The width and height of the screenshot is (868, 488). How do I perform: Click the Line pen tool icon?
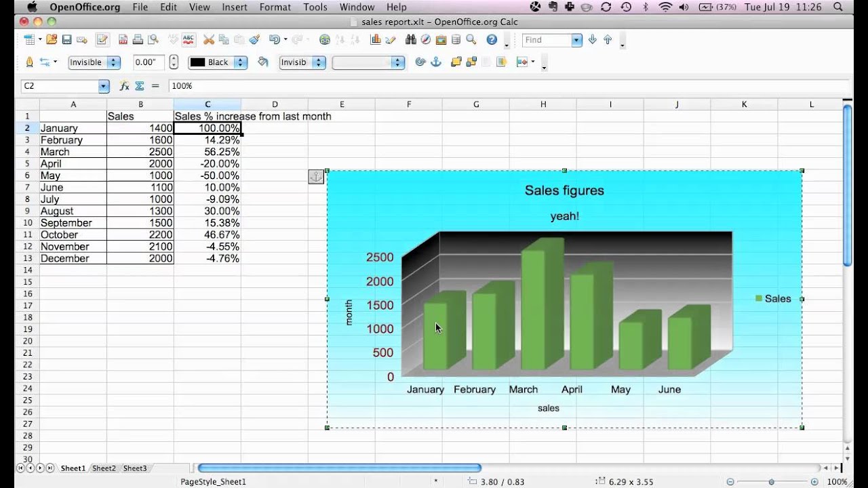(29, 62)
